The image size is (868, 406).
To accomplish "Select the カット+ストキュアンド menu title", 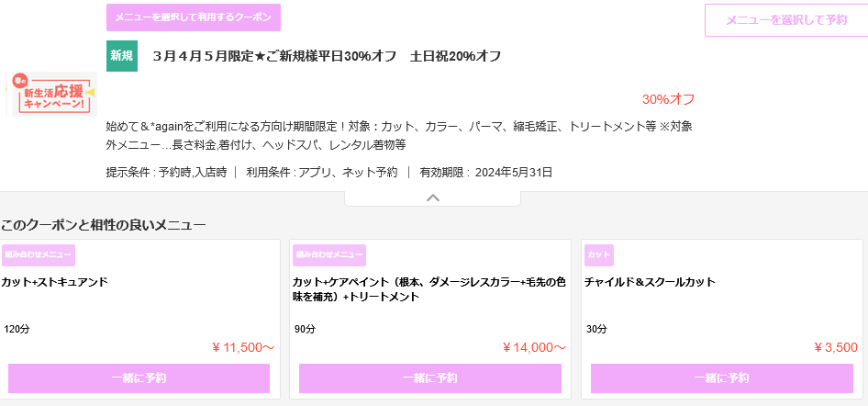I will coord(55,282).
